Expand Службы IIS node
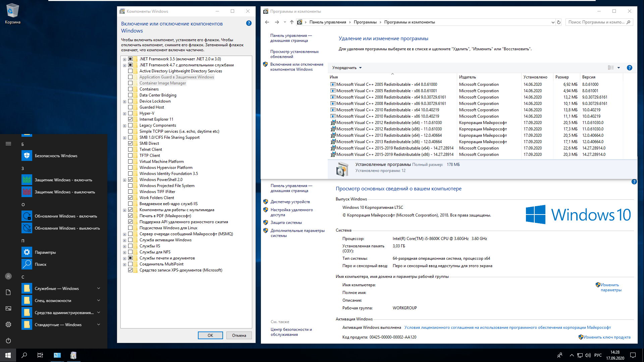Screen dimensions: 644x362 click(124, 246)
